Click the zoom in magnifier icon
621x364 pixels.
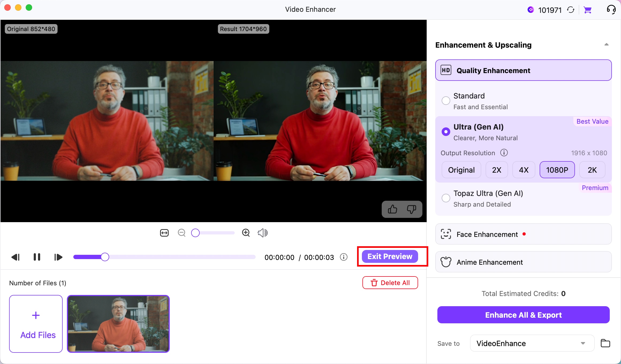pyautogui.click(x=246, y=233)
